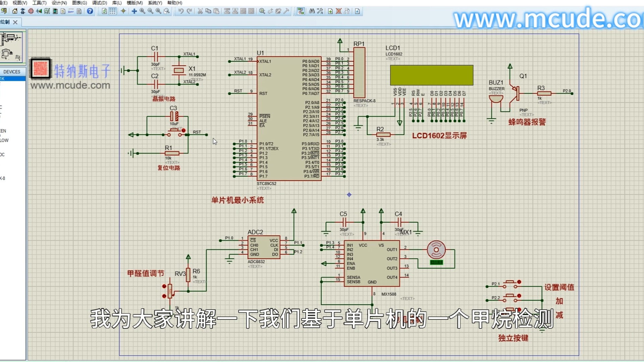Image resolution: width=644 pixels, height=362 pixels.
Task: Open the Packaging Tool chip icon
Action: (278, 11)
